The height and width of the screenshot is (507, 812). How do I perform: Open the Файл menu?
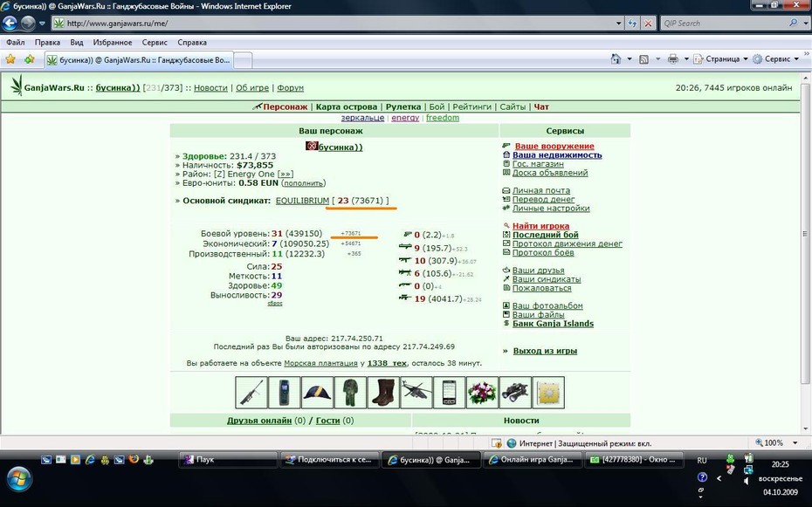(x=16, y=43)
